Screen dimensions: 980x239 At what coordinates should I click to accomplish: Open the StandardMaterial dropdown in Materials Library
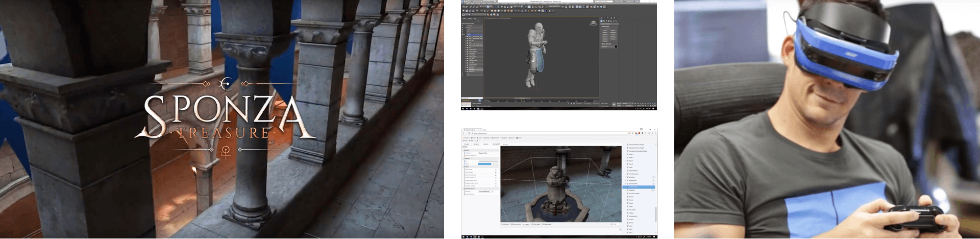[x=486, y=192]
